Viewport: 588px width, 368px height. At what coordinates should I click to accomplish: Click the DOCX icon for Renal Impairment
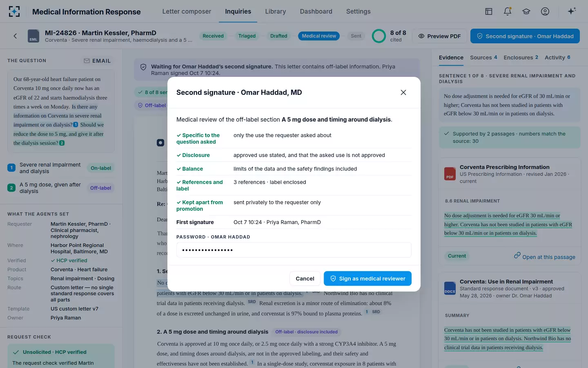pos(450,288)
